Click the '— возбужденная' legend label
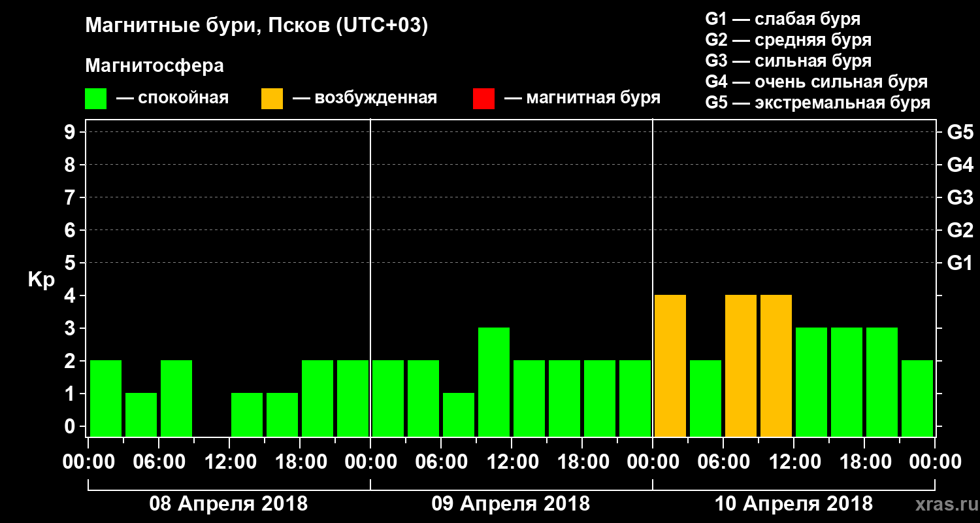Image resolution: width=980 pixels, height=523 pixels. (365, 99)
